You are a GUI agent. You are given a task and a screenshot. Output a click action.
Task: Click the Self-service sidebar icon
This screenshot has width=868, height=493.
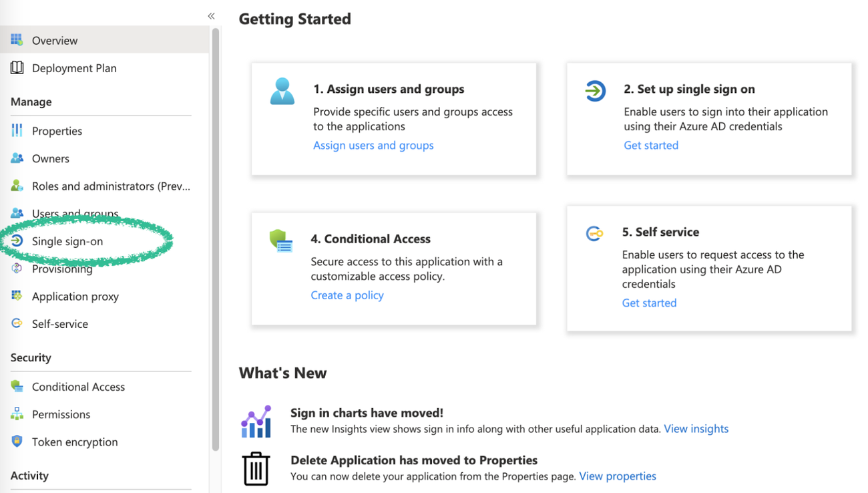point(17,323)
